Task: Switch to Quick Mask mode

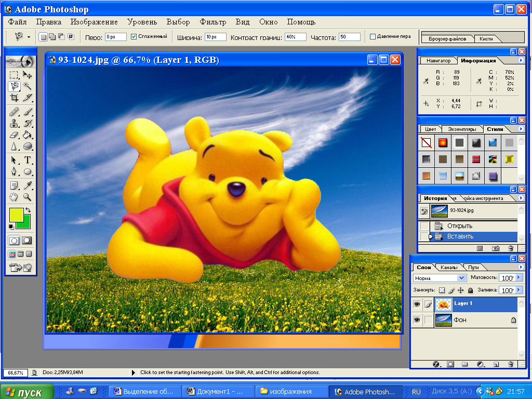Action: (26, 241)
